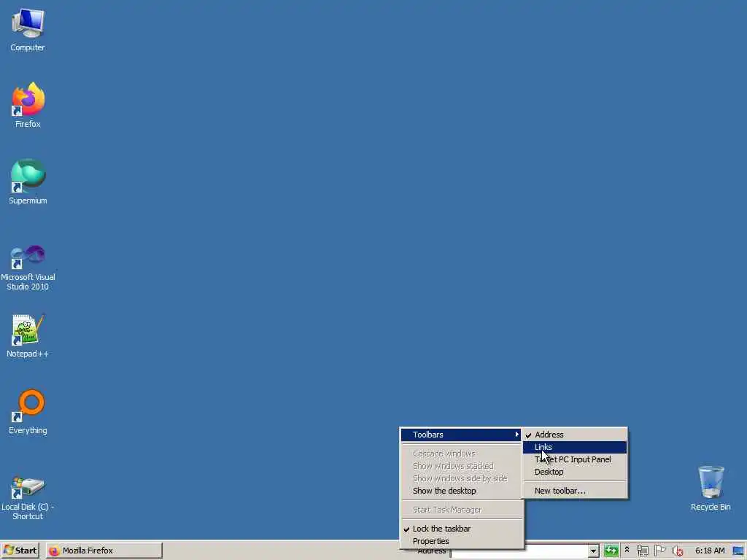Switch to the Mozilla Firefox taskbar button
This screenshot has width=747, height=560.
click(x=104, y=551)
